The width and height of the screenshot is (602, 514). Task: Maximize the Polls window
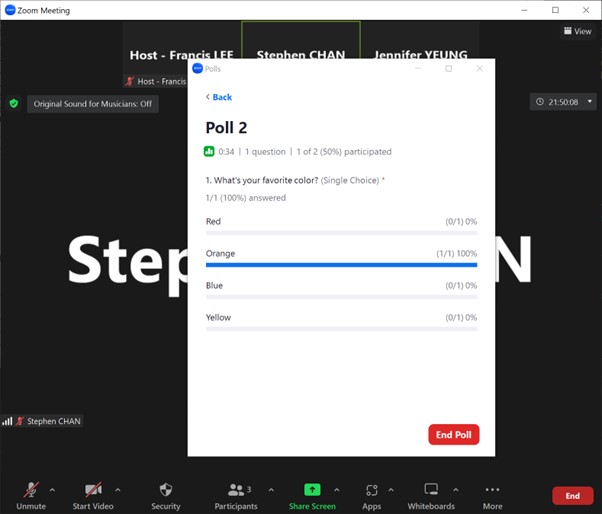pyautogui.click(x=448, y=68)
